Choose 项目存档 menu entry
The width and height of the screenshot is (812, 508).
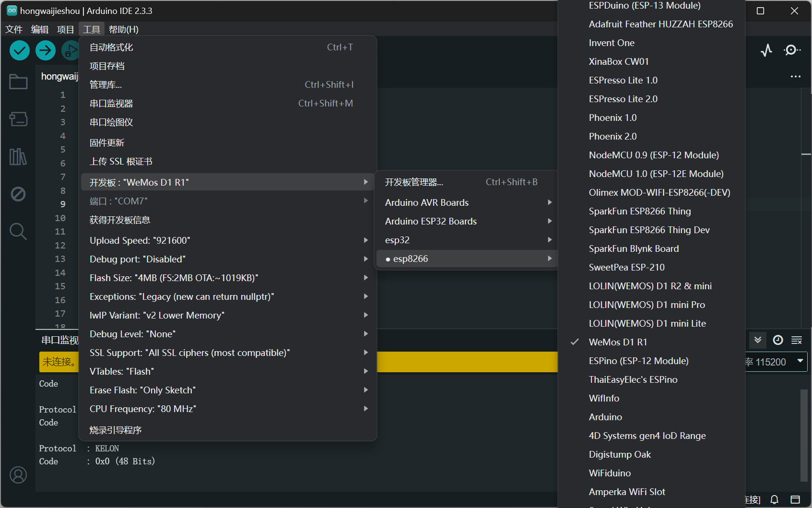pos(228,66)
